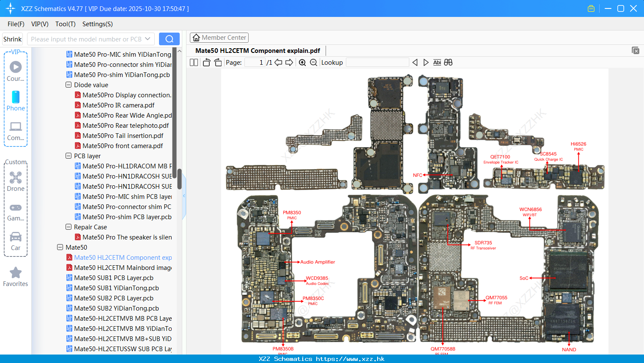
Task: Open Mate50Pro Display connection pdf
Action: pyautogui.click(x=123, y=95)
